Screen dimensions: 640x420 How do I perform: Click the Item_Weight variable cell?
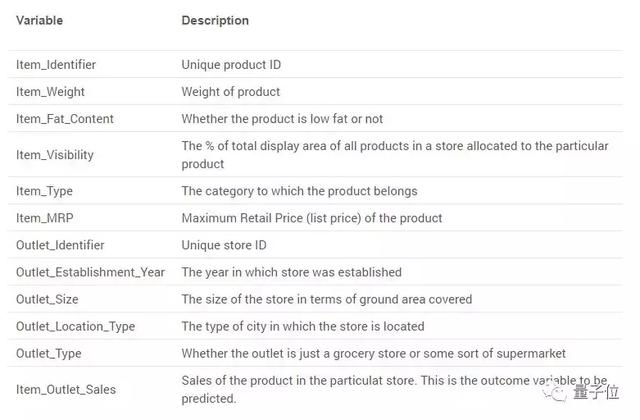click(50, 92)
